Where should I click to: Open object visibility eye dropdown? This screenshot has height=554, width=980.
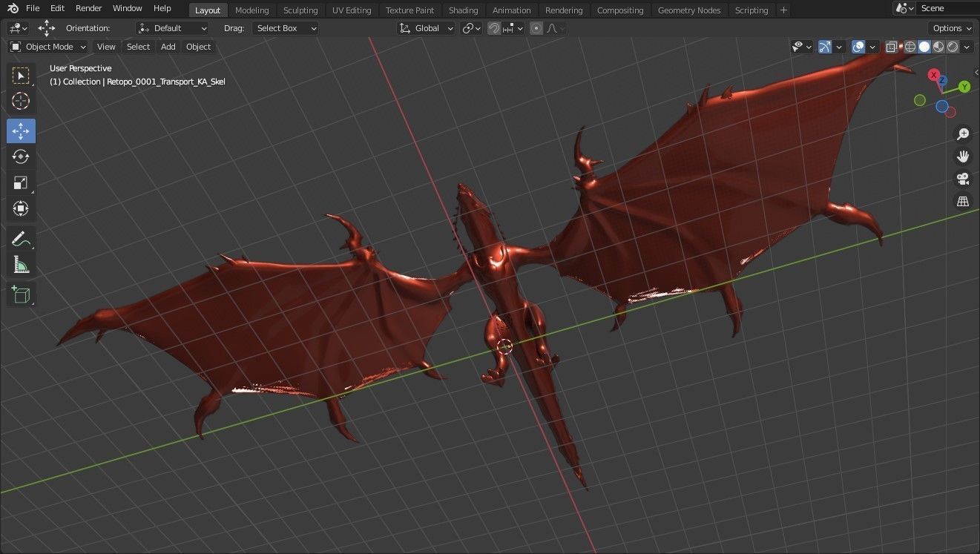802,47
